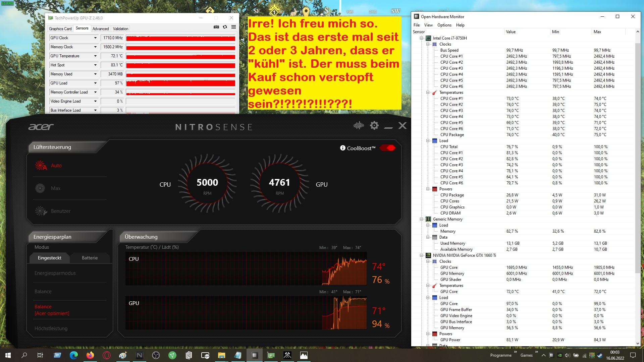Image resolution: width=644 pixels, height=362 pixels.
Task: Select Batterie power mode tab
Action: [90, 258]
